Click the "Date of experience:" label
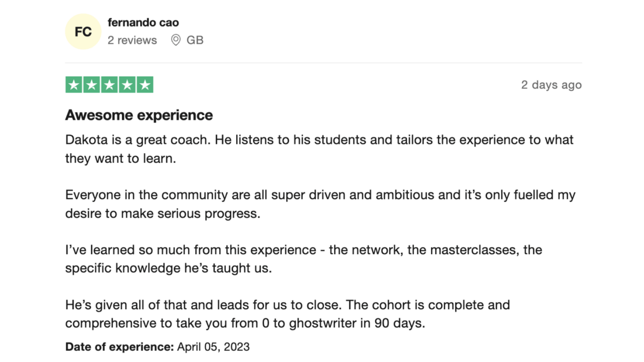Viewport: 644px width, 362px height. pyautogui.click(x=120, y=347)
